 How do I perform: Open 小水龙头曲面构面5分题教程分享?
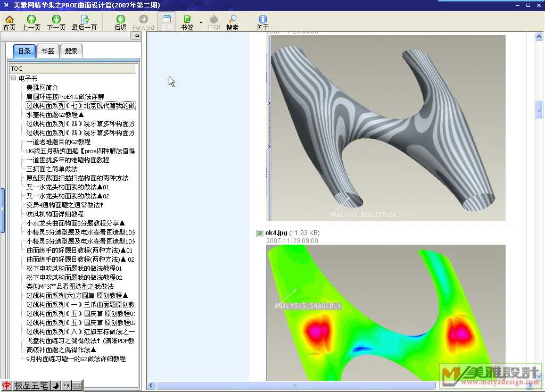[76, 223]
